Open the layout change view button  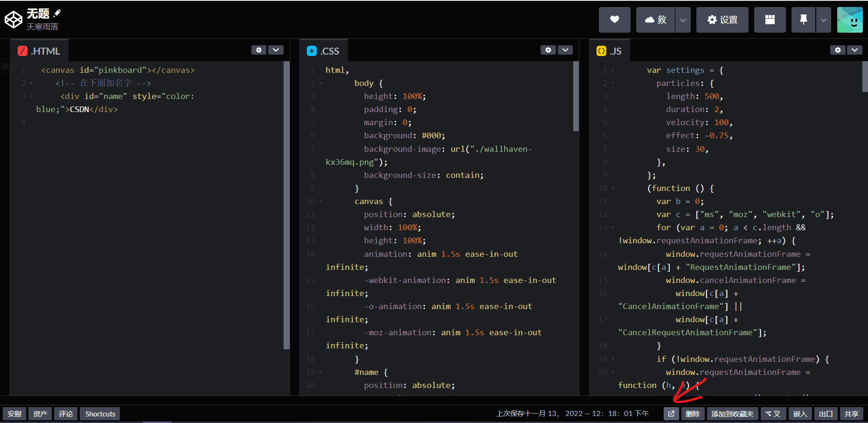point(770,20)
